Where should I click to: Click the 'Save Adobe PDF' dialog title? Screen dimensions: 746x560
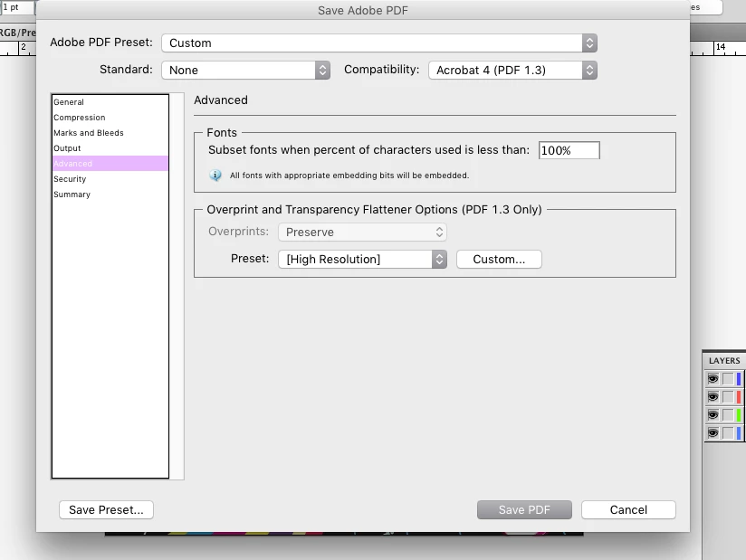[363, 11]
